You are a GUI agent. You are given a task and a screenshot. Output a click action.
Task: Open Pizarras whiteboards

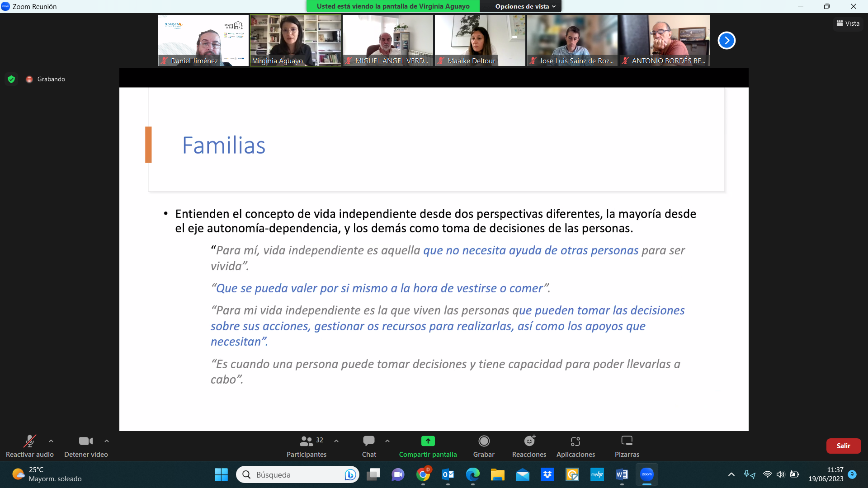627,446
